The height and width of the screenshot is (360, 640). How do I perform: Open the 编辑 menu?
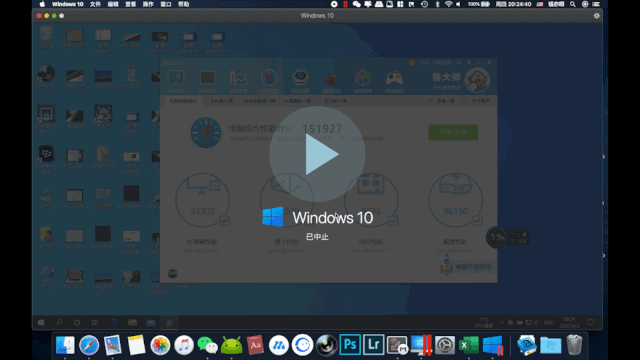113,4
